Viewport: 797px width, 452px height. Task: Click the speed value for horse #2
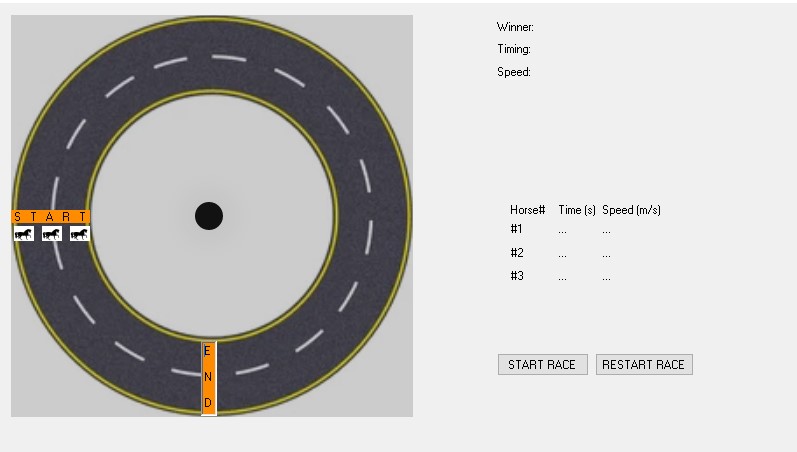tap(606, 254)
